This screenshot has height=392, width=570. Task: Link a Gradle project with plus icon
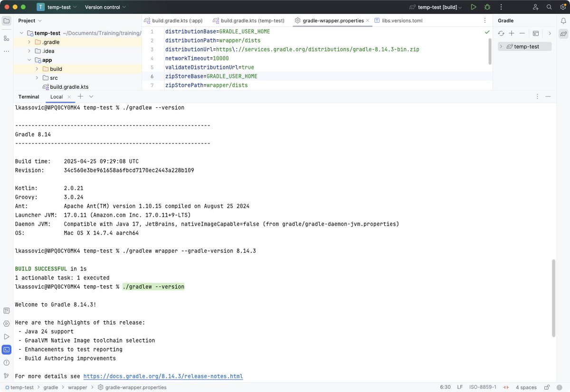coord(512,33)
